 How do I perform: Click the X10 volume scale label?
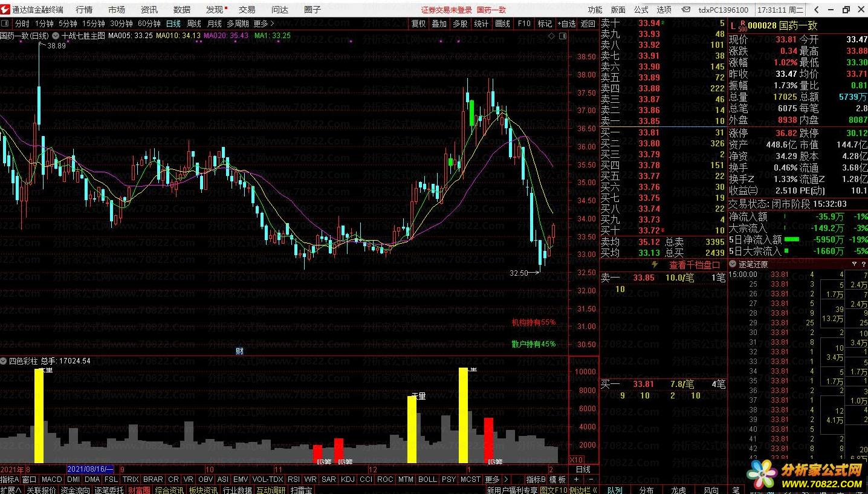577,460
